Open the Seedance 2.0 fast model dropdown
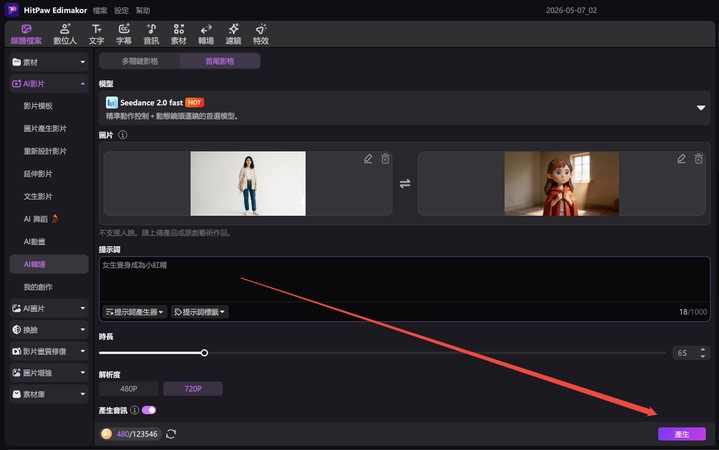This screenshot has height=450, width=719. tap(404, 108)
